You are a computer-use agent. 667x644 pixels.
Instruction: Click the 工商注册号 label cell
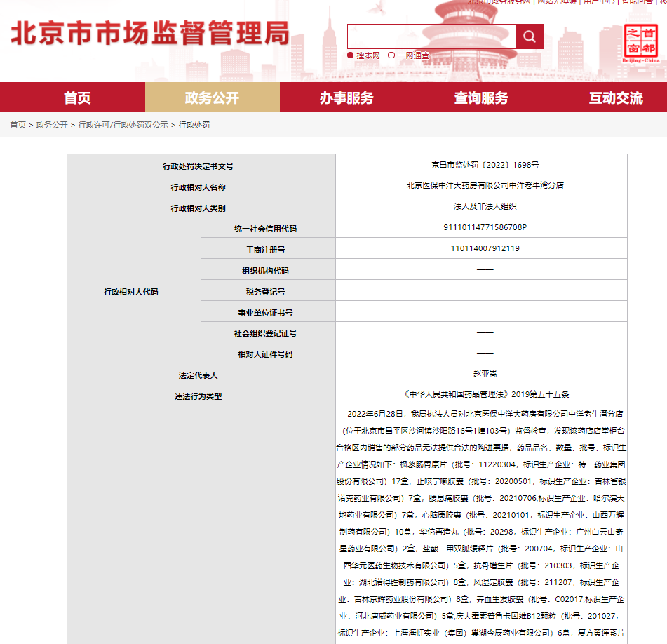click(x=269, y=248)
